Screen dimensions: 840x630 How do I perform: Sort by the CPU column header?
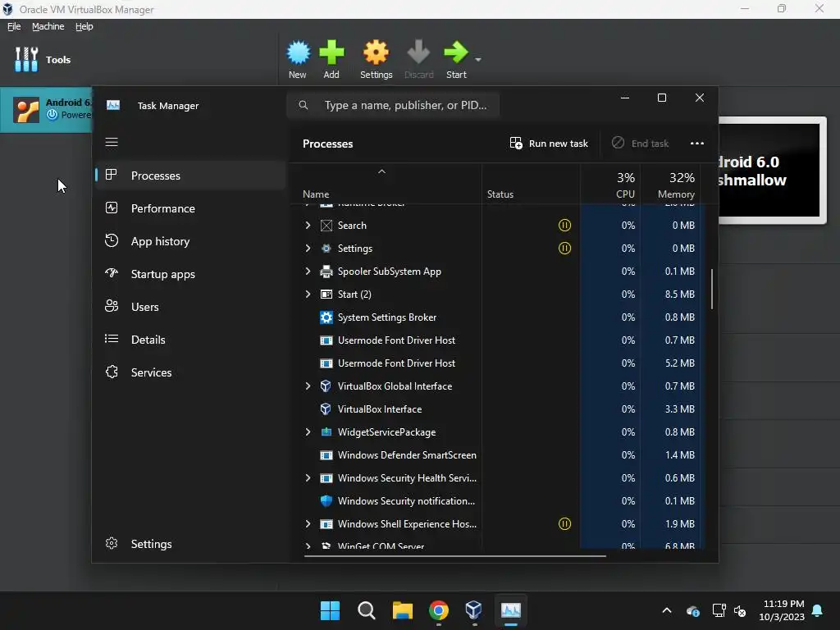click(x=610, y=184)
